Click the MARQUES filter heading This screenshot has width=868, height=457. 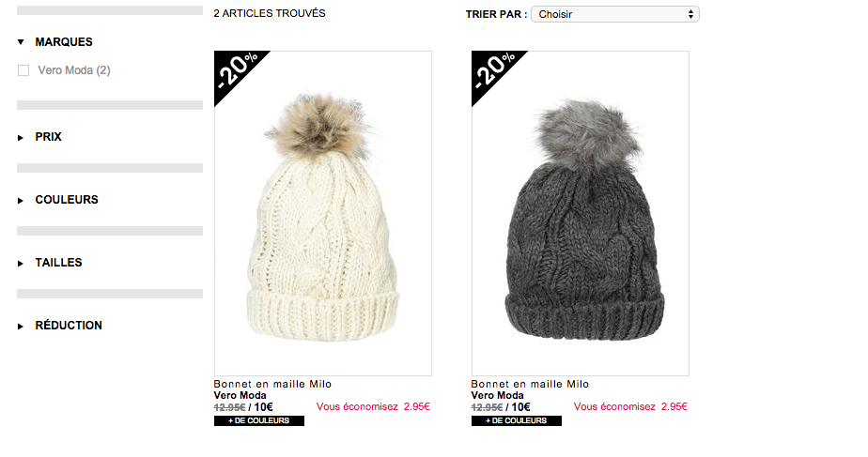(64, 42)
